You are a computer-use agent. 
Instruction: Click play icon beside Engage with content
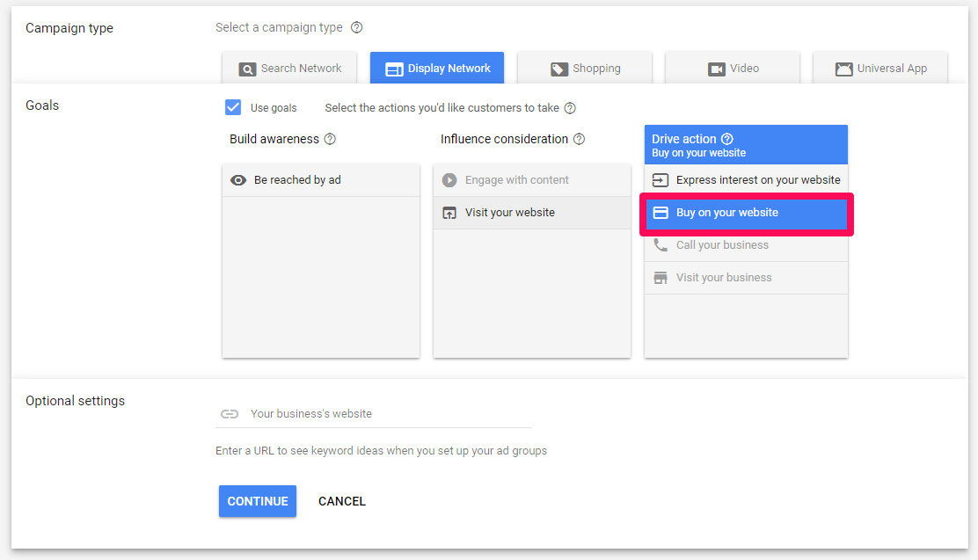pos(449,180)
